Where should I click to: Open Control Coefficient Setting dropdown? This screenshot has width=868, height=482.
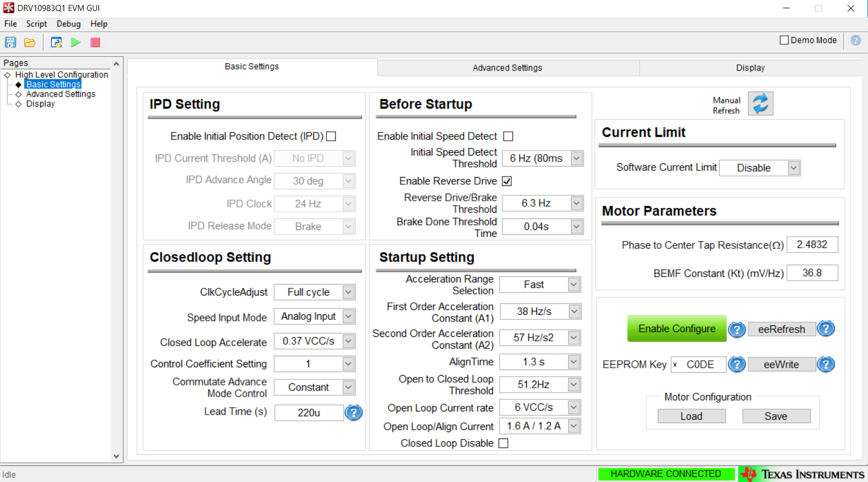tap(315, 364)
